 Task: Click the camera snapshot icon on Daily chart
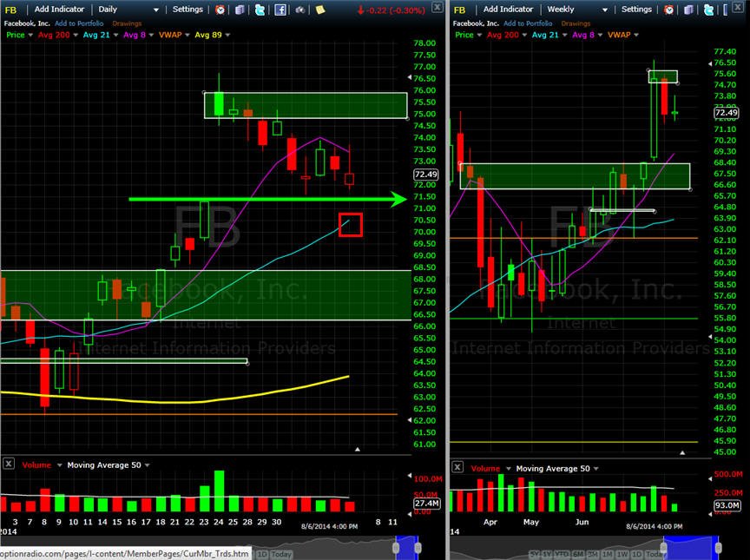(299, 9)
